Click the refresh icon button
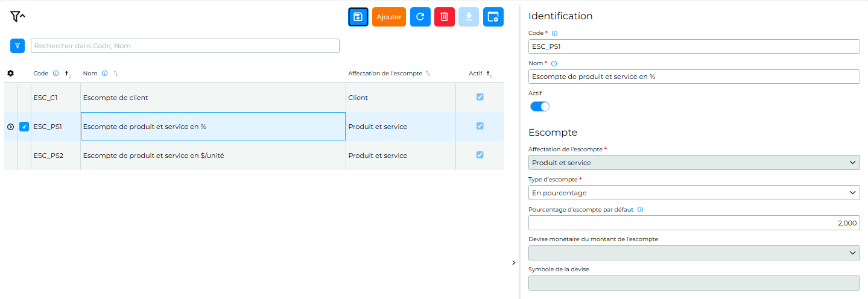This screenshot has width=868, height=299. click(x=420, y=17)
